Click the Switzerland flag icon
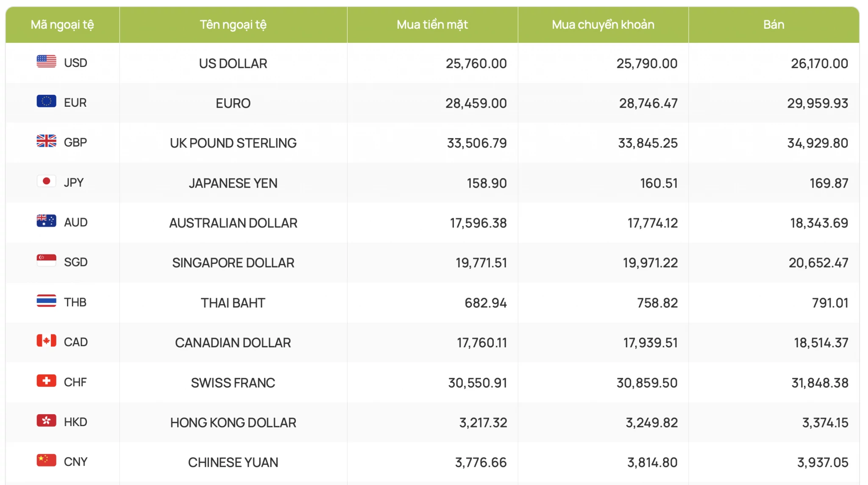The width and height of the screenshot is (868, 485). click(x=46, y=381)
